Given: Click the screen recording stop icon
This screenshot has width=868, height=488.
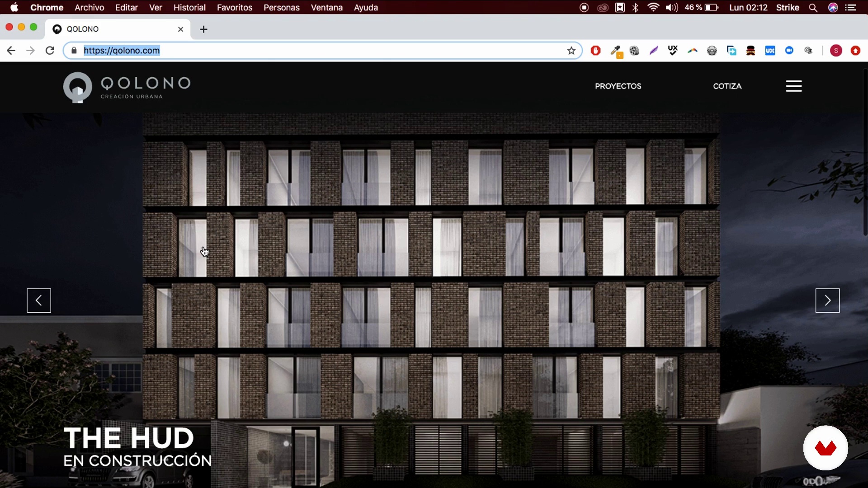Looking at the screenshot, I should [x=584, y=7].
